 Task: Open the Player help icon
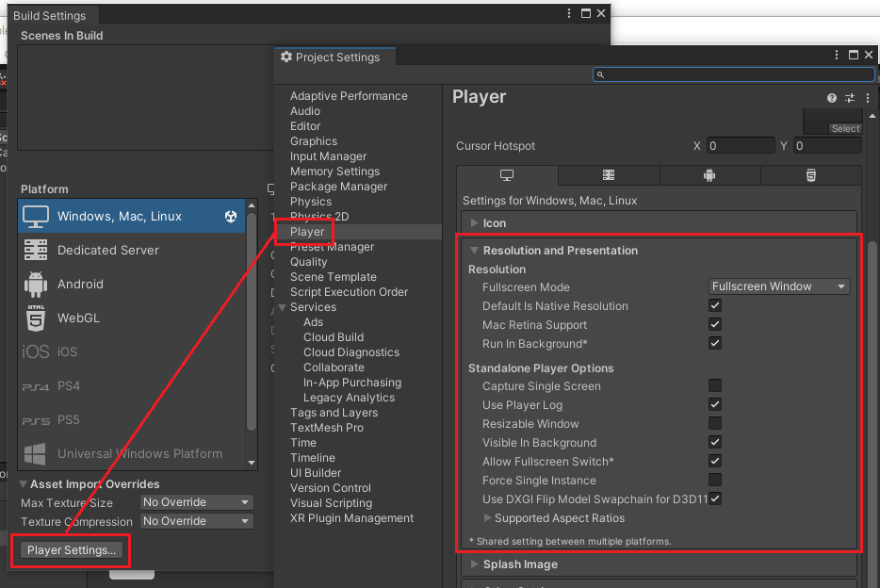click(832, 98)
